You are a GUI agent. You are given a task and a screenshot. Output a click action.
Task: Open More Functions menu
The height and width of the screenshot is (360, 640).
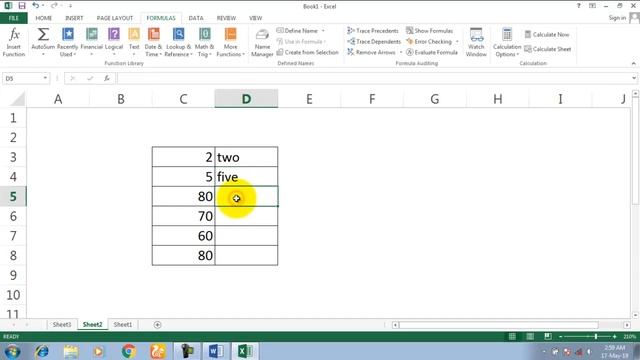(231, 42)
